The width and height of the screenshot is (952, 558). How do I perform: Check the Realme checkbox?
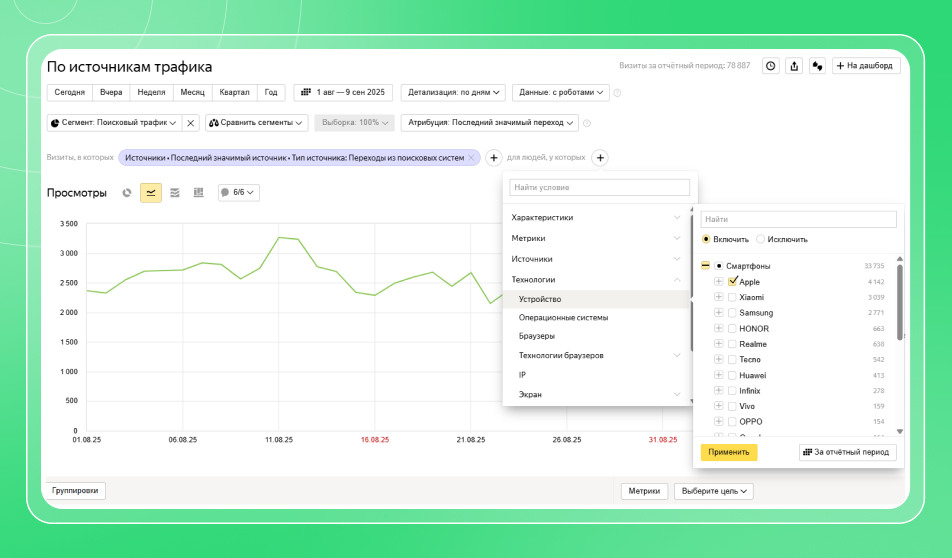coord(732,344)
